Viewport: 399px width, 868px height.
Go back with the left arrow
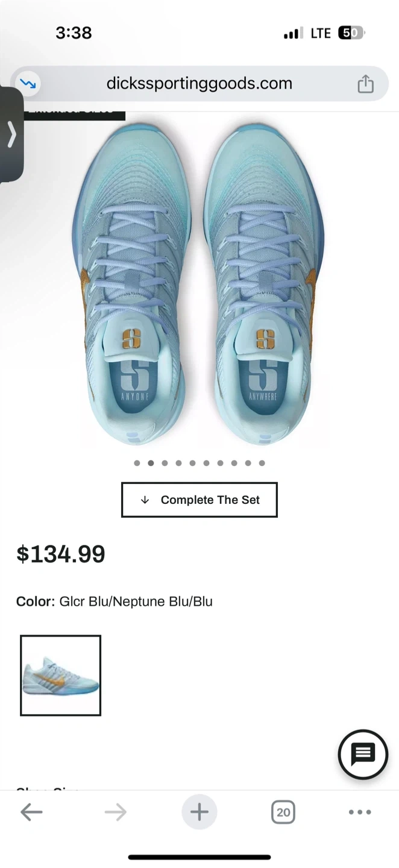[x=31, y=812]
